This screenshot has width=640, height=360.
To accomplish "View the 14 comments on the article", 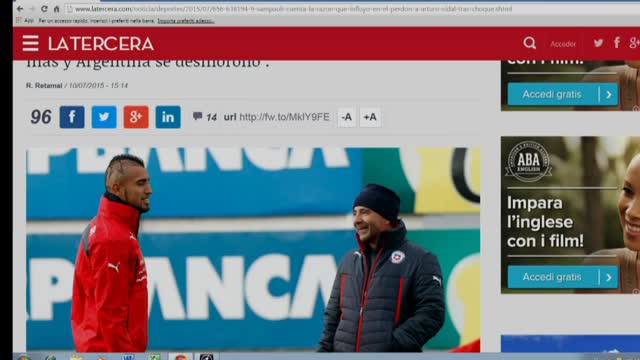I will [x=204, y=117].
